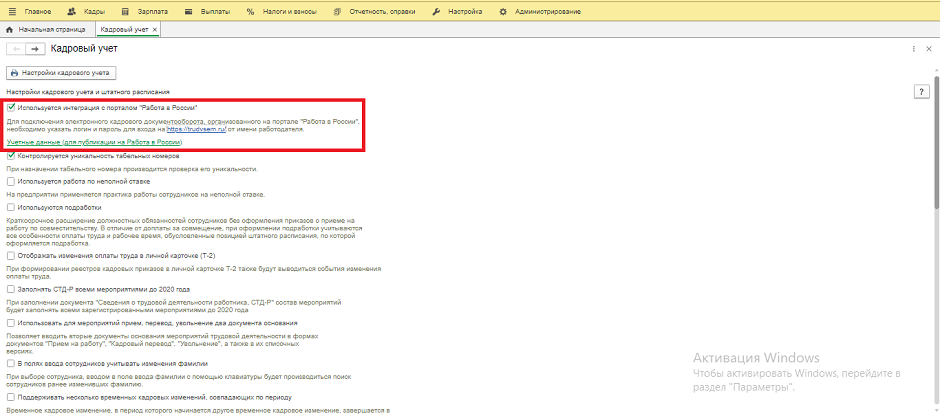940x416 pixels.
Task: Click the vertical scrollbar thumb
Action: (936, 141)
